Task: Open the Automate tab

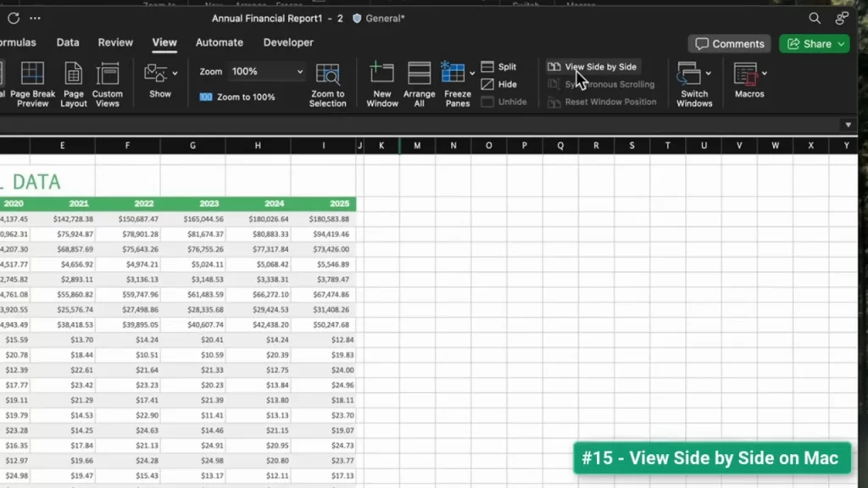Action: (219, 42)
